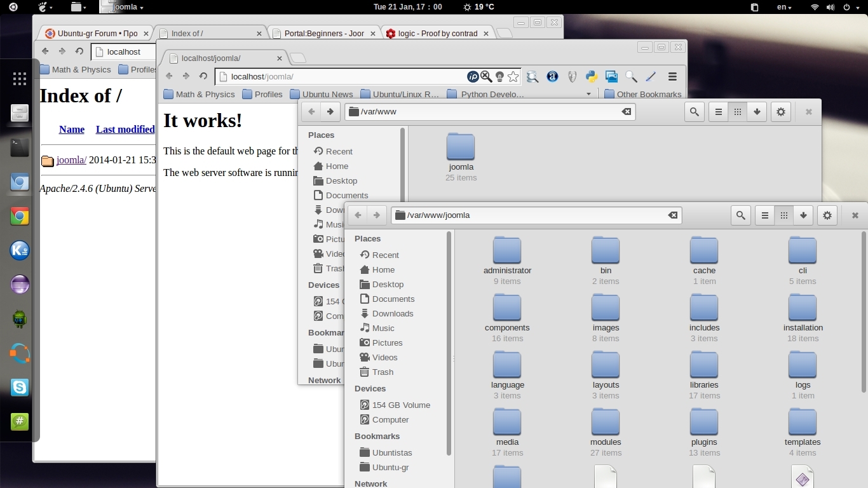Open the view options down-arrow in the /var/www/joomla window
This screenshot has height=488, width=868.
coord(803,215)
